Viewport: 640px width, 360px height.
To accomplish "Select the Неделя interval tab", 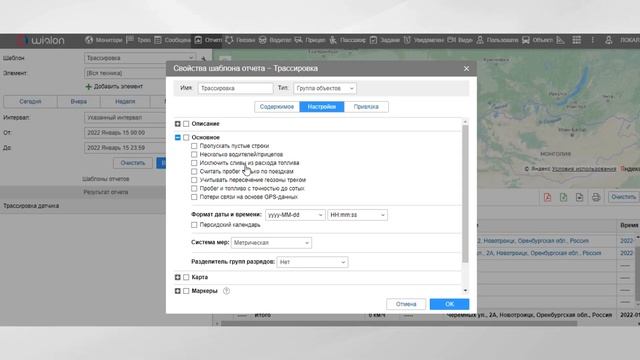I will (125, 101).
